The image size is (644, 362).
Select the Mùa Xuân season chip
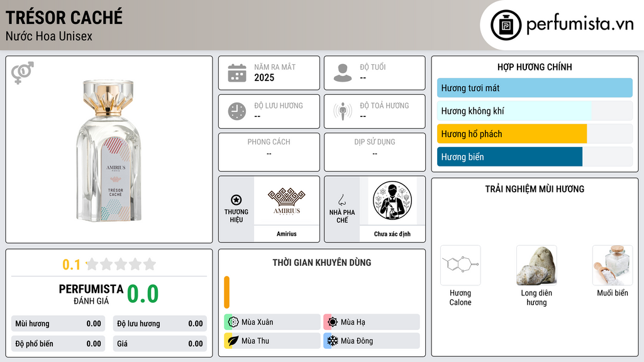click(x=272, y=322)
